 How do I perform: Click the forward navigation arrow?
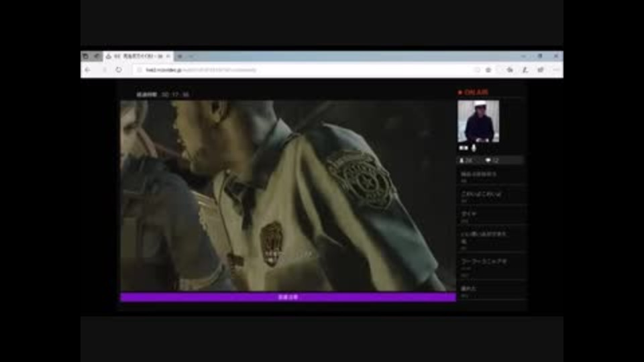[104, 70]
